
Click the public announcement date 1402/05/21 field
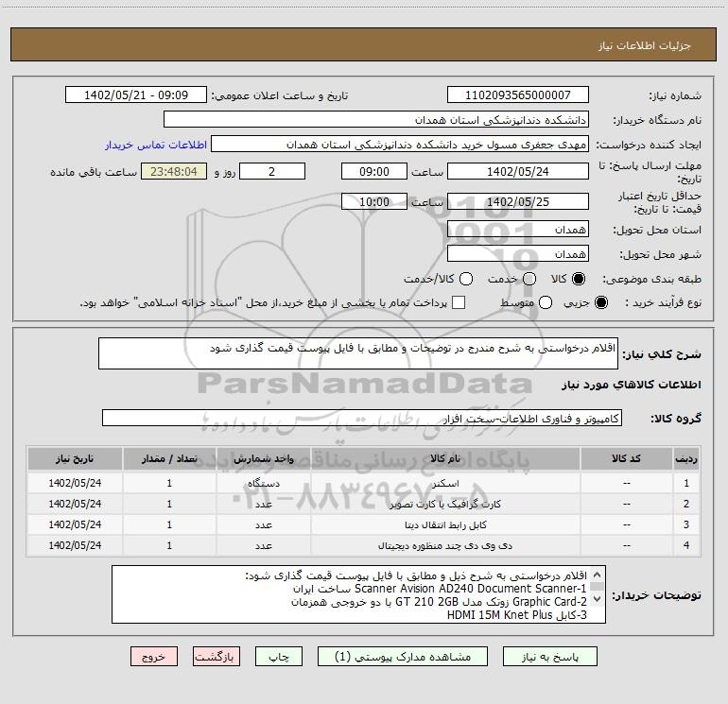(136, 94)
